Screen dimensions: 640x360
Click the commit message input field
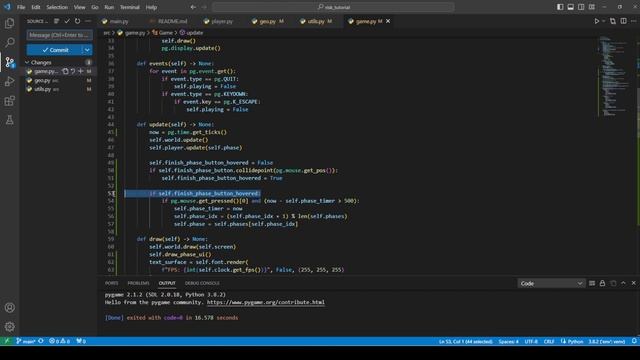click(60, 35)
